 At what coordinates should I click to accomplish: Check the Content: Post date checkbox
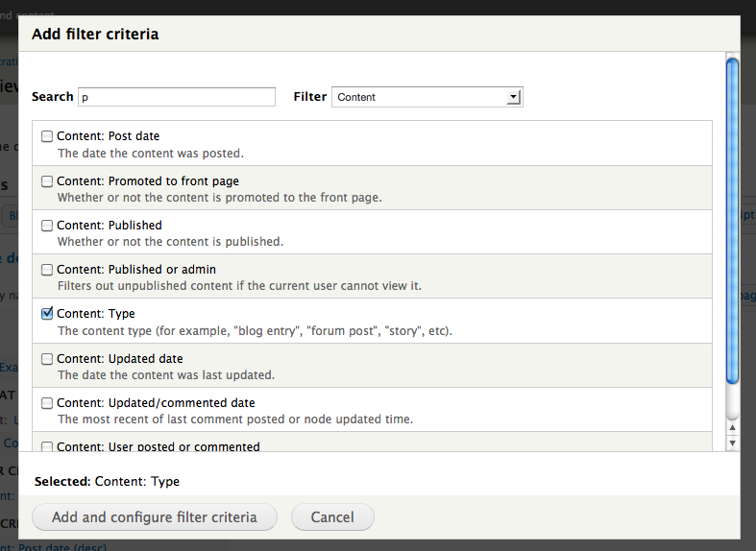click(47, 136)
